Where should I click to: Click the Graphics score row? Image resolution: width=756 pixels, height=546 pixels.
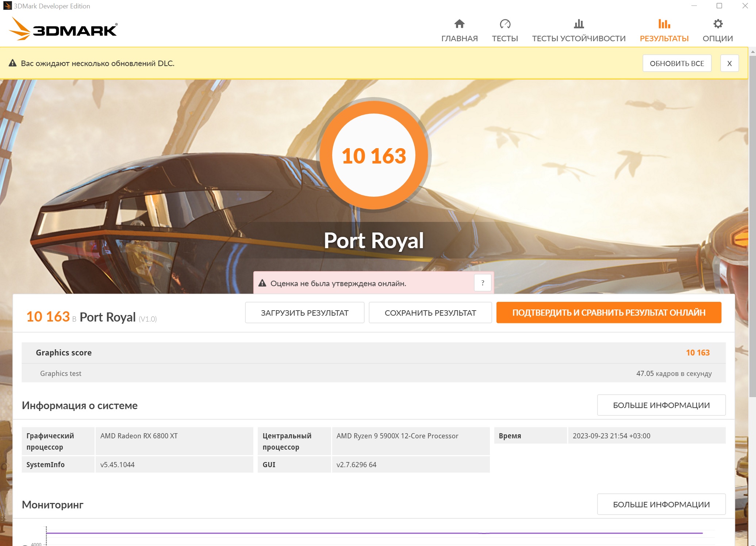(373, 353)
